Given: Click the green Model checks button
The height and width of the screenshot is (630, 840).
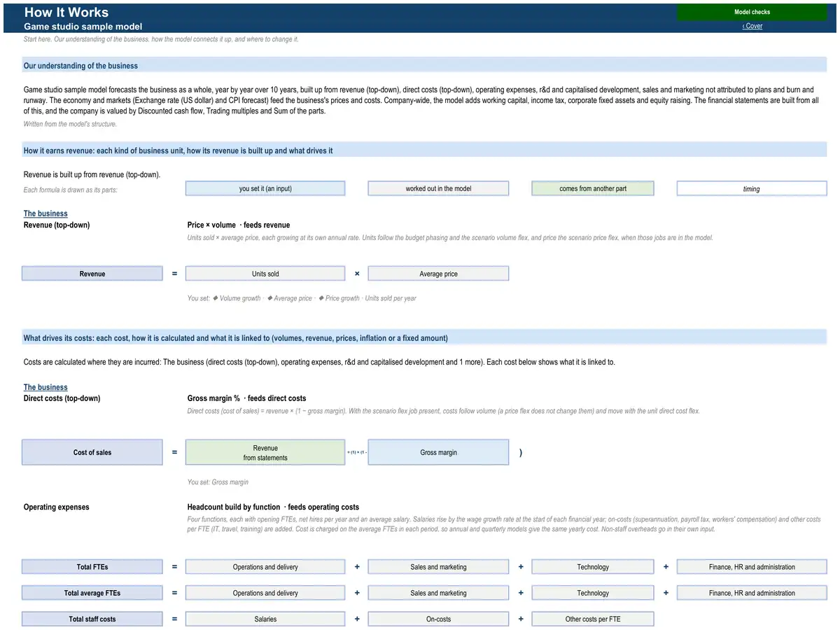Looking at the screenshot, I should pos(752,12).
